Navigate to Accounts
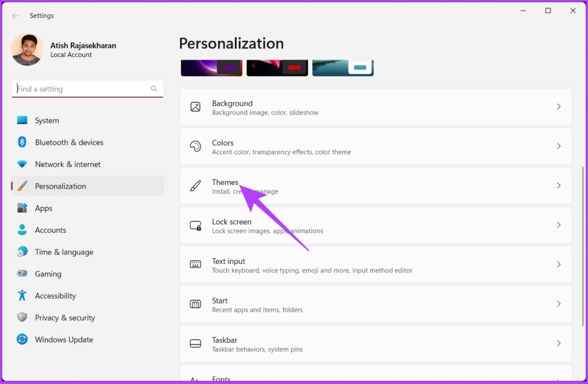Image resolution: width=588 pixels, height=384 pixels. pyautogui.click(x=87, y=230)
